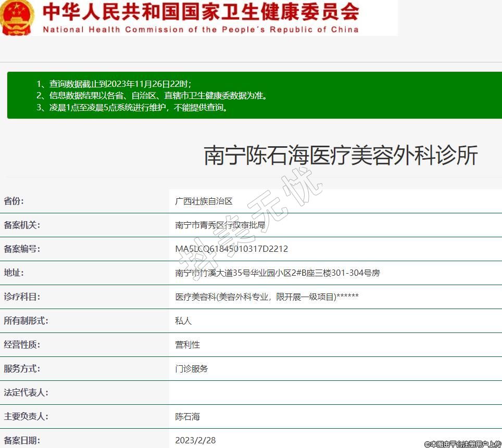This screenshot has width=502, height=448.
Task: Click the record number MA5LCQ61845010317D2212
Action: pos(231,249)
